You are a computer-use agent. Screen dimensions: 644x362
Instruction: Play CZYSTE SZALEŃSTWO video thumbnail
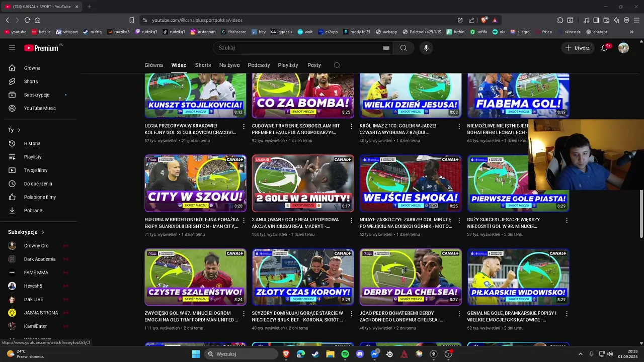[195, 277]
